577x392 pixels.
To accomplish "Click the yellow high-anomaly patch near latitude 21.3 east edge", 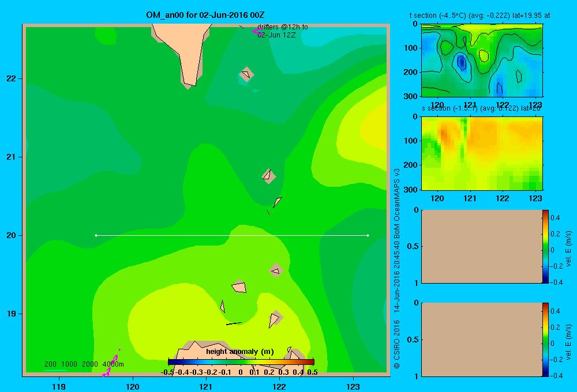I will 373,129.
